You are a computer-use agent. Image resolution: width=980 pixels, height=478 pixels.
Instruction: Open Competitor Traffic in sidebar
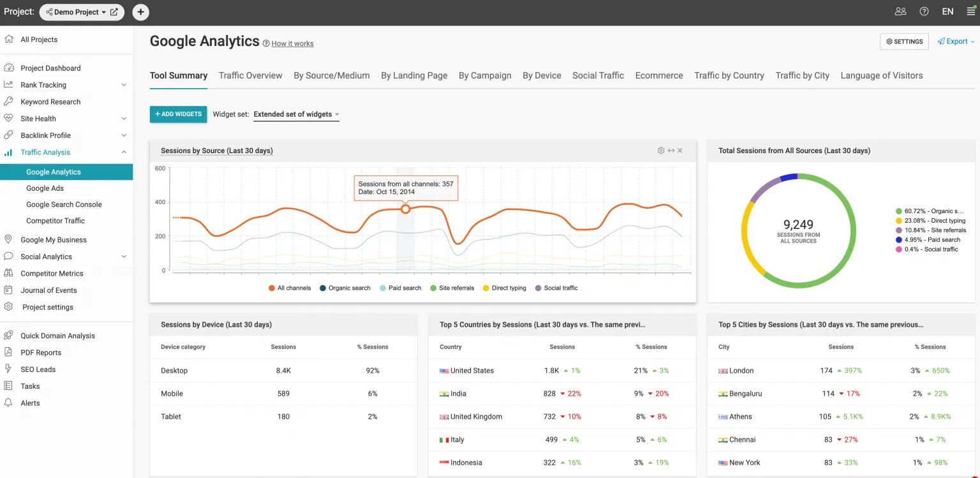[x=56, y=221]
